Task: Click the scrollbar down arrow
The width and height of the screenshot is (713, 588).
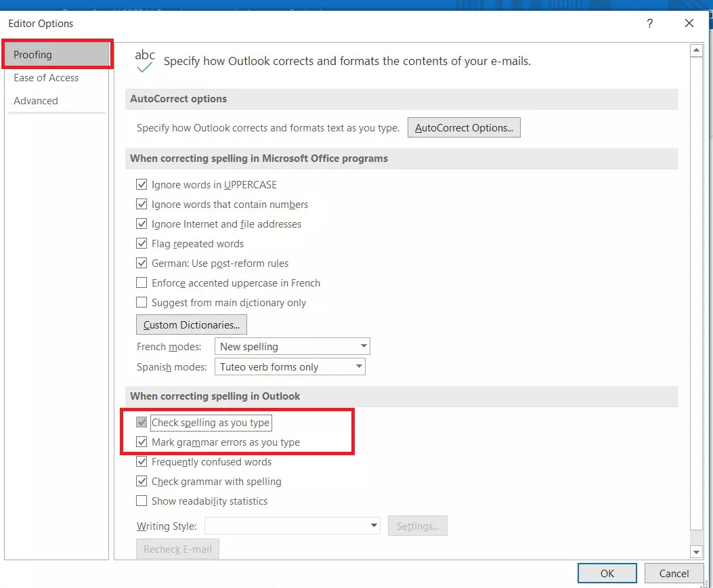Action: tap(697, 551)
